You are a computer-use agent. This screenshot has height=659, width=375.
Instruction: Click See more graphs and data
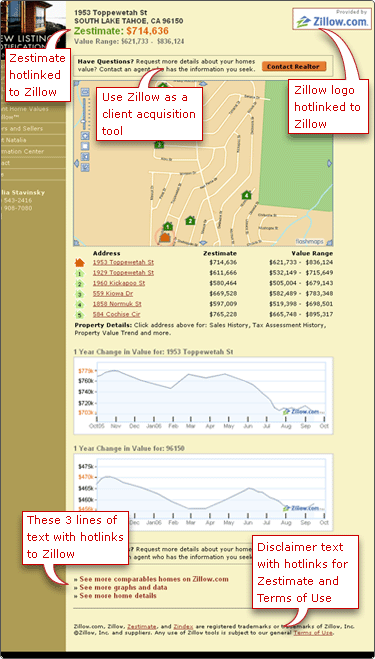pyautogui.click(x=123, y=588)
